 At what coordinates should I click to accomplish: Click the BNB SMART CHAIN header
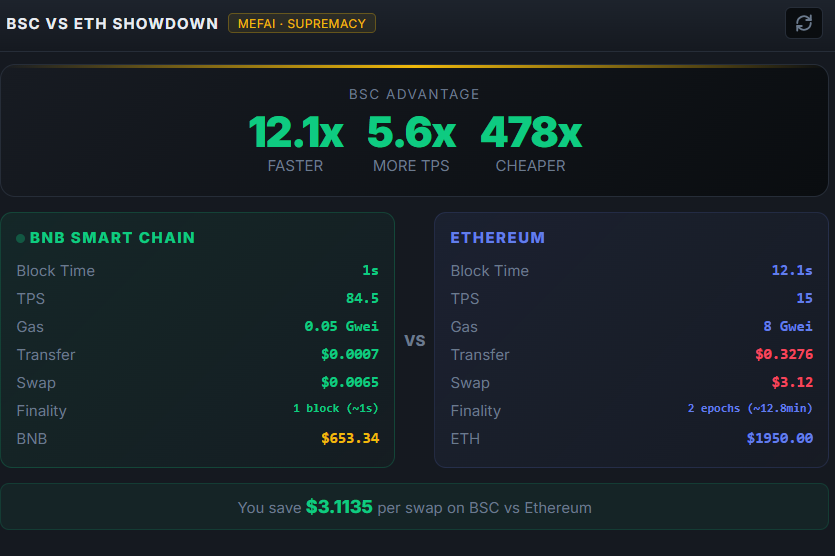tap(112, 238)
